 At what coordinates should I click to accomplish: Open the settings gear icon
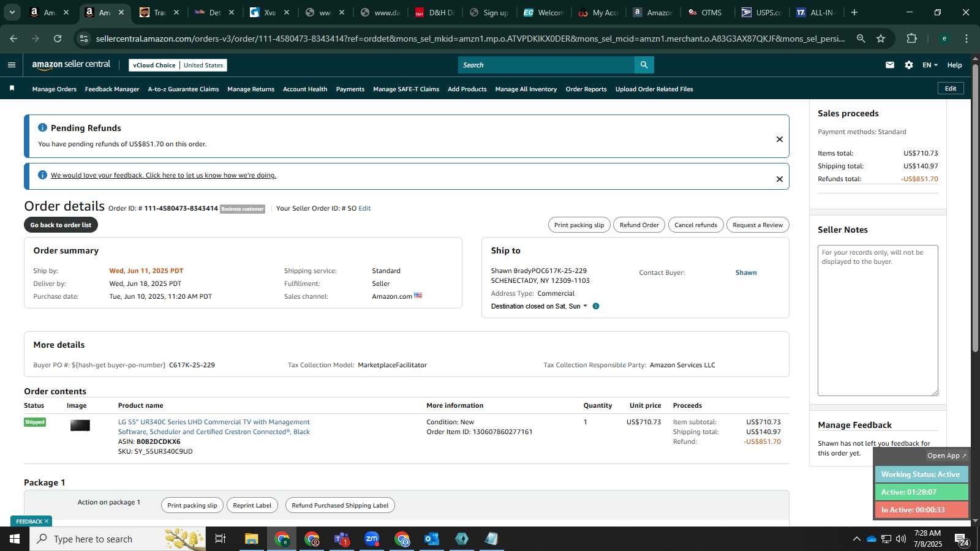point(909,65)
